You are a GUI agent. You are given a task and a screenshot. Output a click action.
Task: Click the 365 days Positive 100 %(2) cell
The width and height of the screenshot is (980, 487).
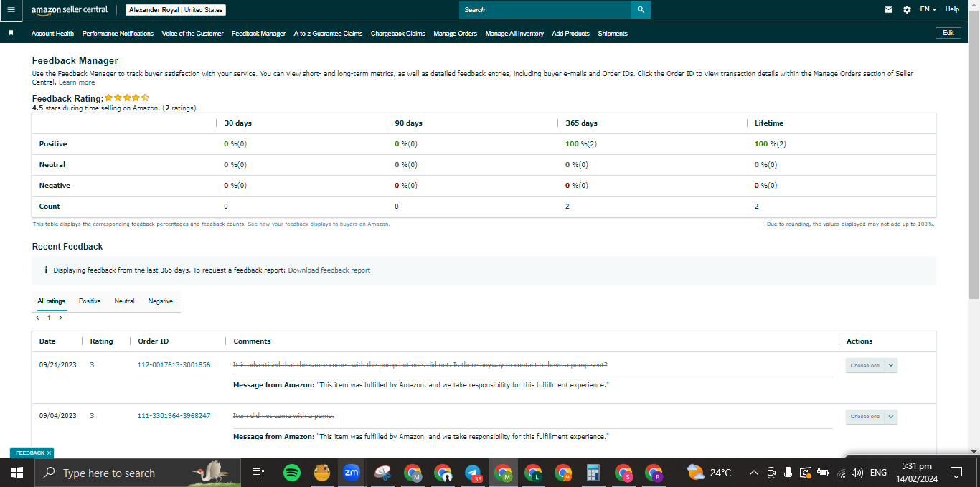(x=581, y=144)
